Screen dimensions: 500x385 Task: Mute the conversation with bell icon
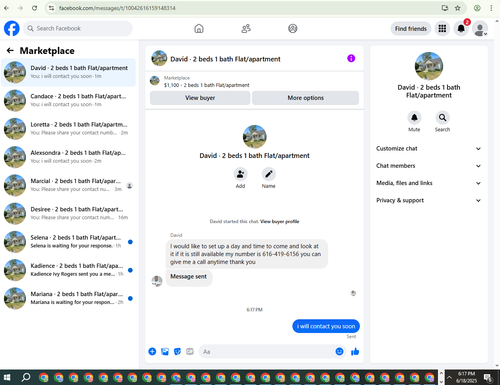[x=414, y=117]
